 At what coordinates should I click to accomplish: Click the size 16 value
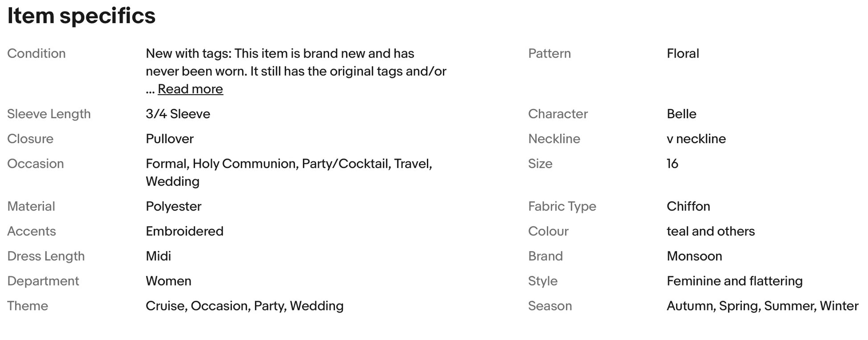pos(672,164)
